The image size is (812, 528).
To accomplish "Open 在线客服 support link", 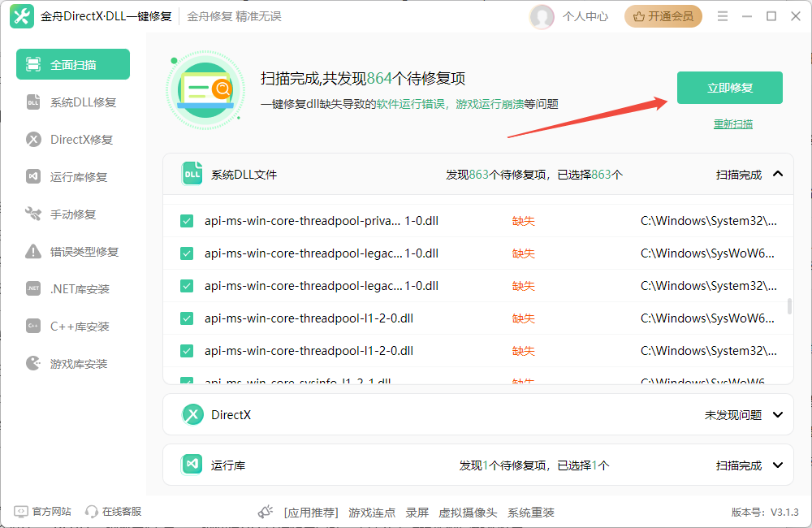I will coord(114,512).
